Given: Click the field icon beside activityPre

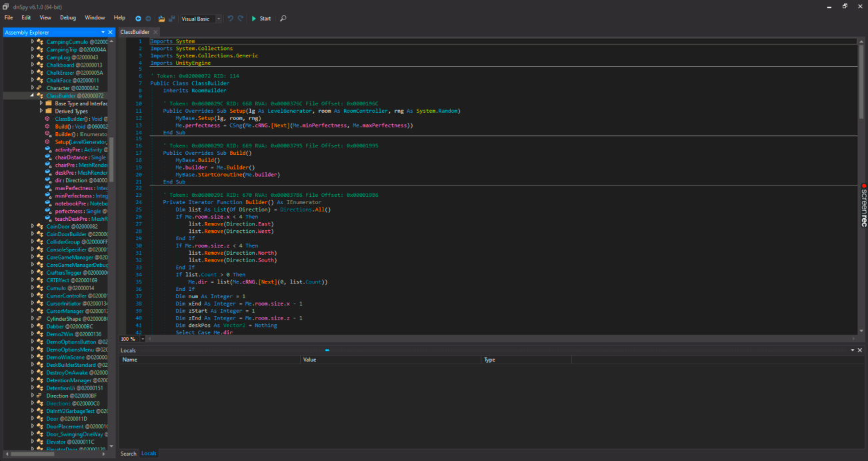Looking at the screenshot, I should tap(47, 150).
